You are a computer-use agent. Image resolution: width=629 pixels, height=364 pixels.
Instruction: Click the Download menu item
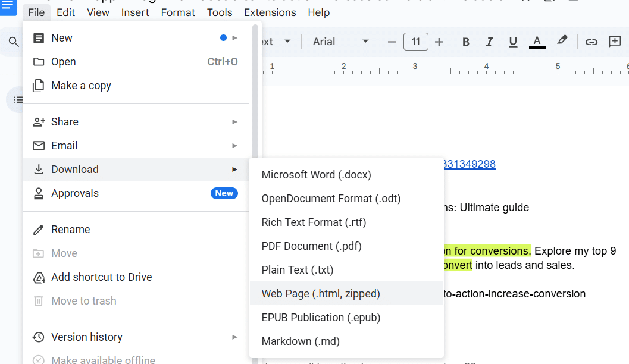[x=136, y=170]
